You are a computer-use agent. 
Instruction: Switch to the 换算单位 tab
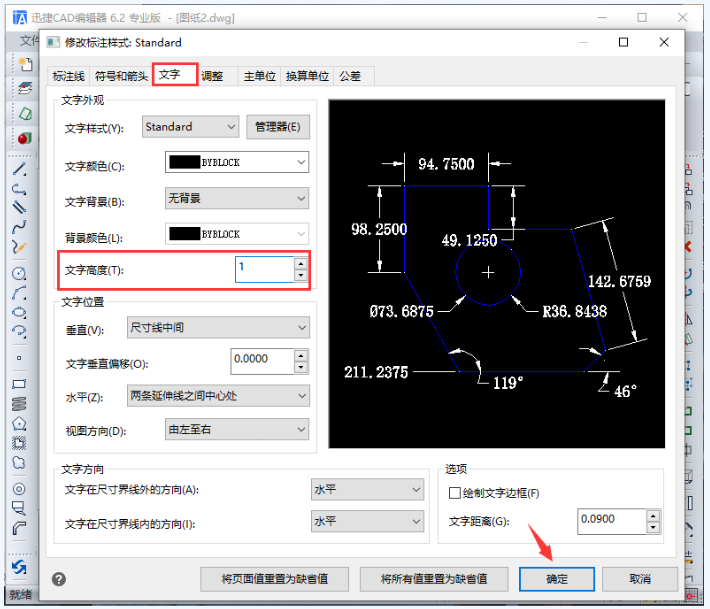[x=307, y=76]
